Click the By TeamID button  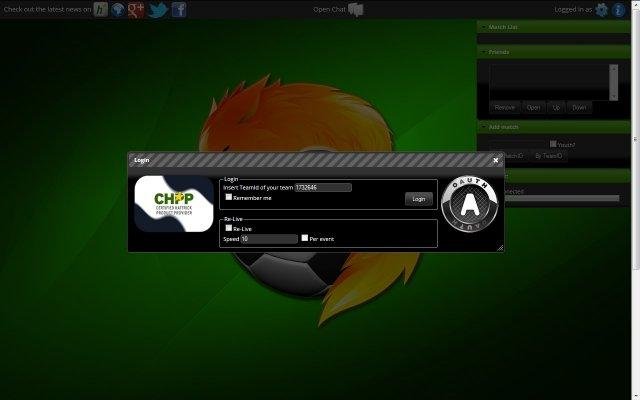548,156
